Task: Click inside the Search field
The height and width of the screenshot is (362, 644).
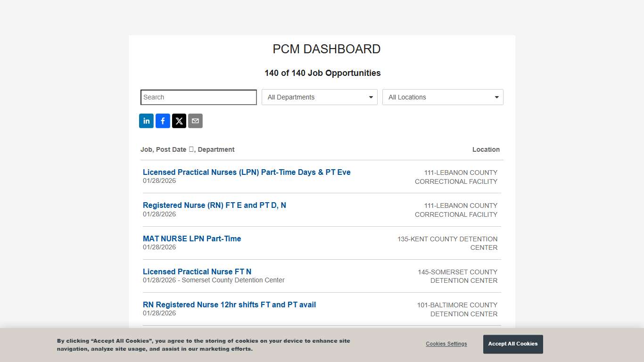Action: [198, 97]
